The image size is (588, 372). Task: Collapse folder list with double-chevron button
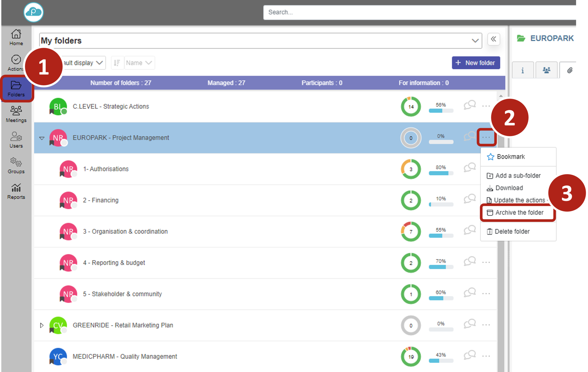(493, 39)
